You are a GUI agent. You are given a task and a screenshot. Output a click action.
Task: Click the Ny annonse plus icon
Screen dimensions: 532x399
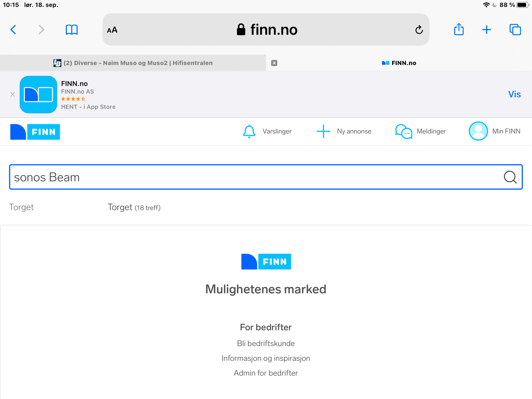click(323, 131)
